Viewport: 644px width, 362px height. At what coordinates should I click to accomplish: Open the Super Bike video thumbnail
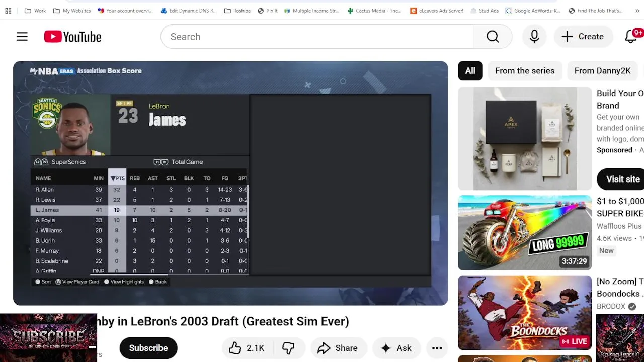click(x=525, y=233)
